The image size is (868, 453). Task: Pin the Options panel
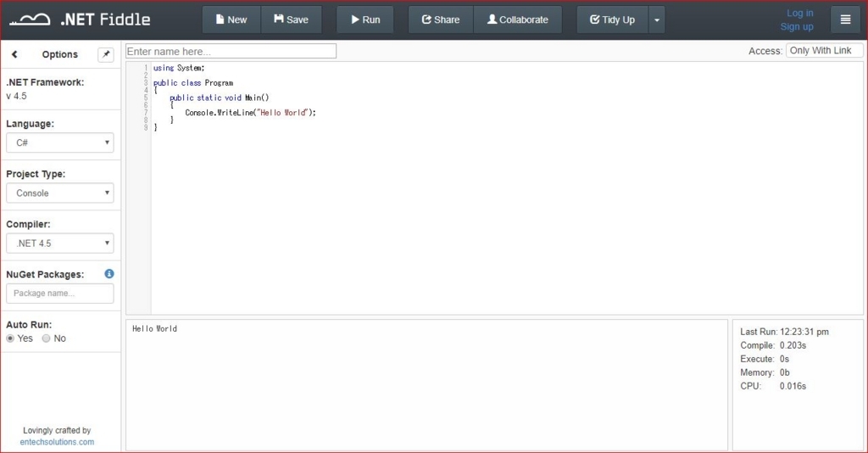[x=106, y=54]
